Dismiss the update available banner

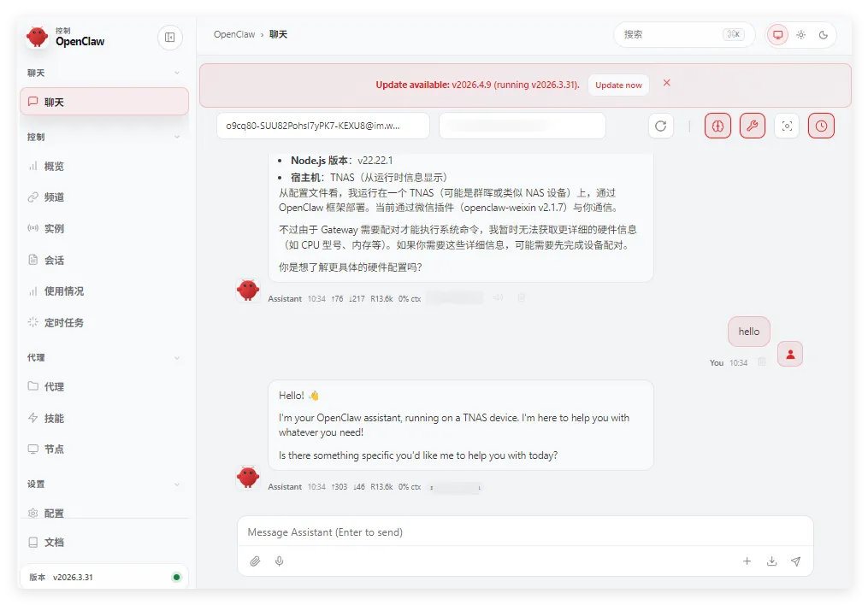[x=666, y=82]
